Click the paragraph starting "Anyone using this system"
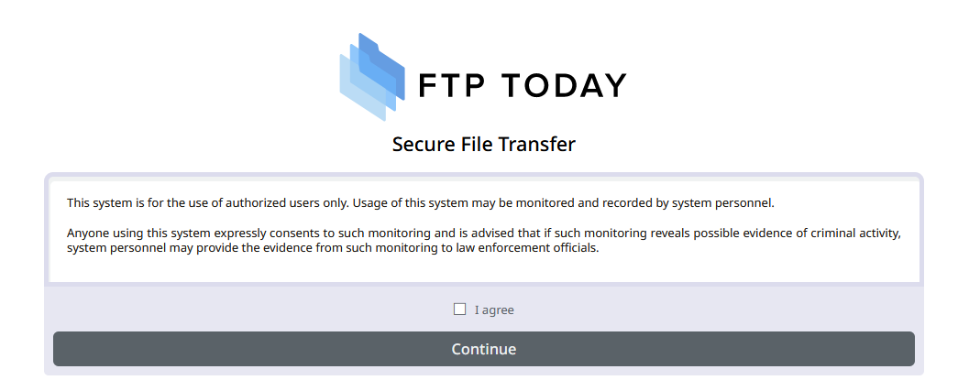The height and width of the screenshot is (391, 980). pos(484,241)
